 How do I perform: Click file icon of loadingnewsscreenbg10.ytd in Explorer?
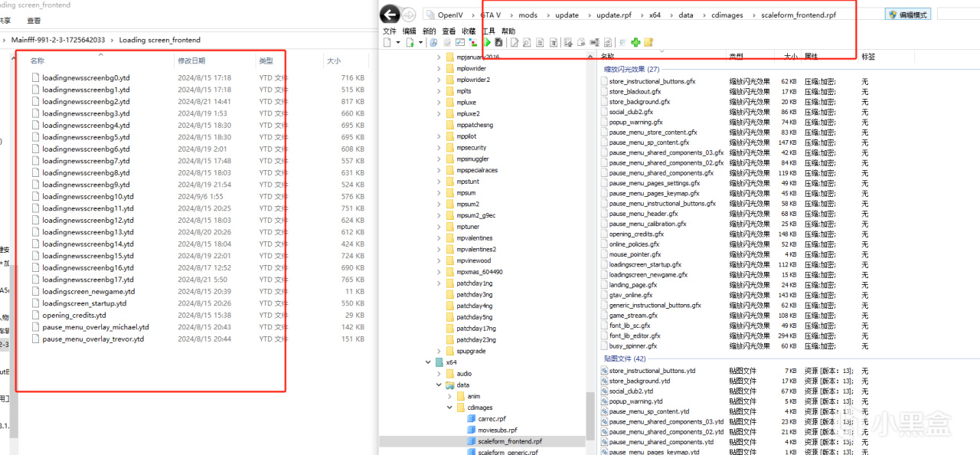pyautogui.click(x=35, y=196)
